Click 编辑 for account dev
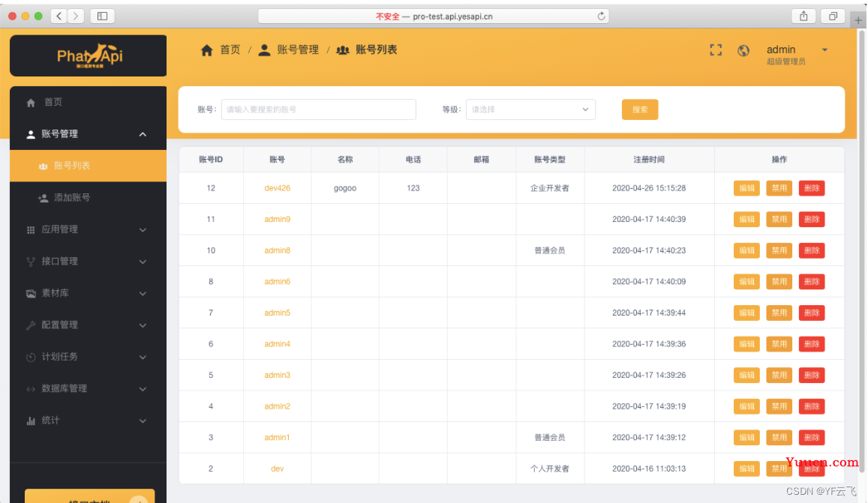The image size is (868, 503). 746,469
